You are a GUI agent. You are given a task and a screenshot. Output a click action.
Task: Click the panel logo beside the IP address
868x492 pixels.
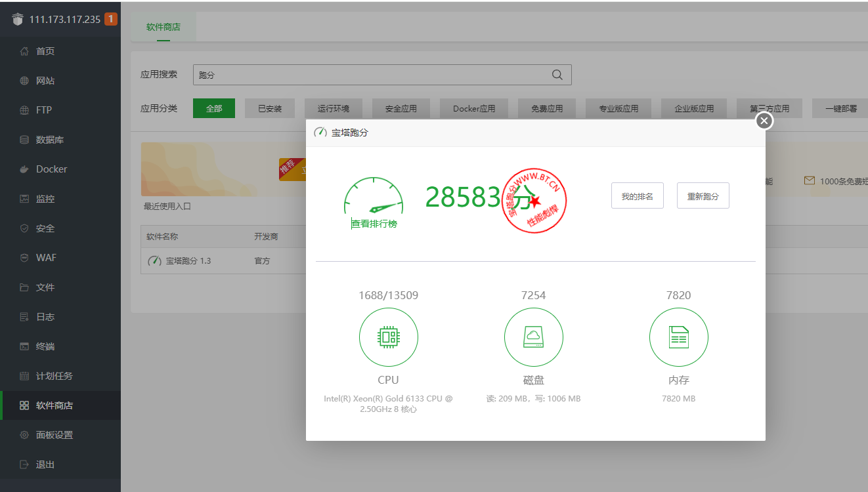click(x=18, y=20)
